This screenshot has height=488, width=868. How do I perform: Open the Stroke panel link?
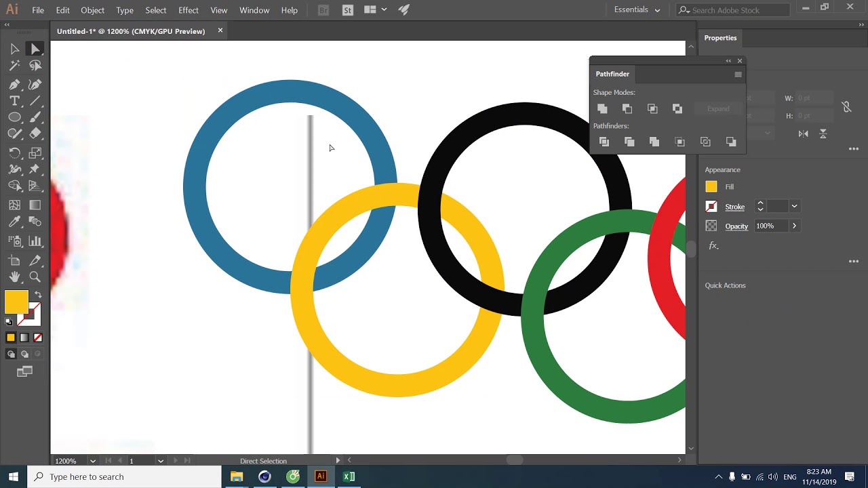(x=734, y=207)
